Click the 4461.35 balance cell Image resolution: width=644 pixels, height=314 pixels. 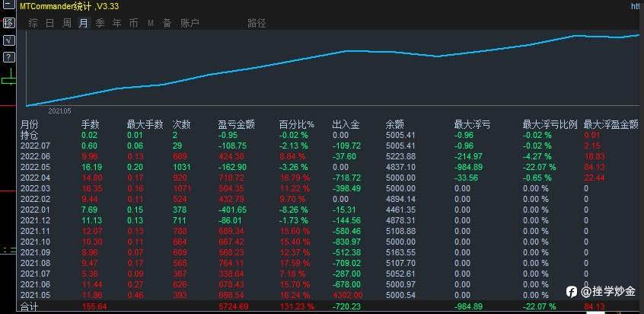coord(400,210)
